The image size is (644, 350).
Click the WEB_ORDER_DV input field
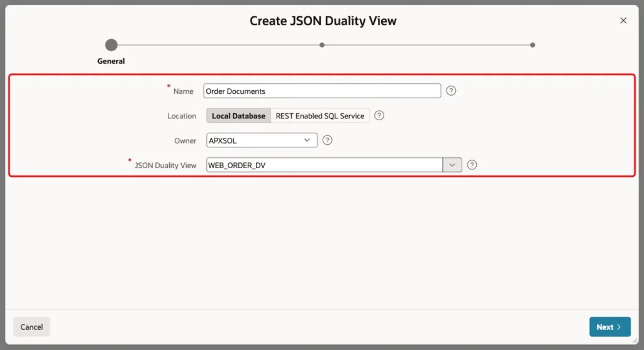325,165
